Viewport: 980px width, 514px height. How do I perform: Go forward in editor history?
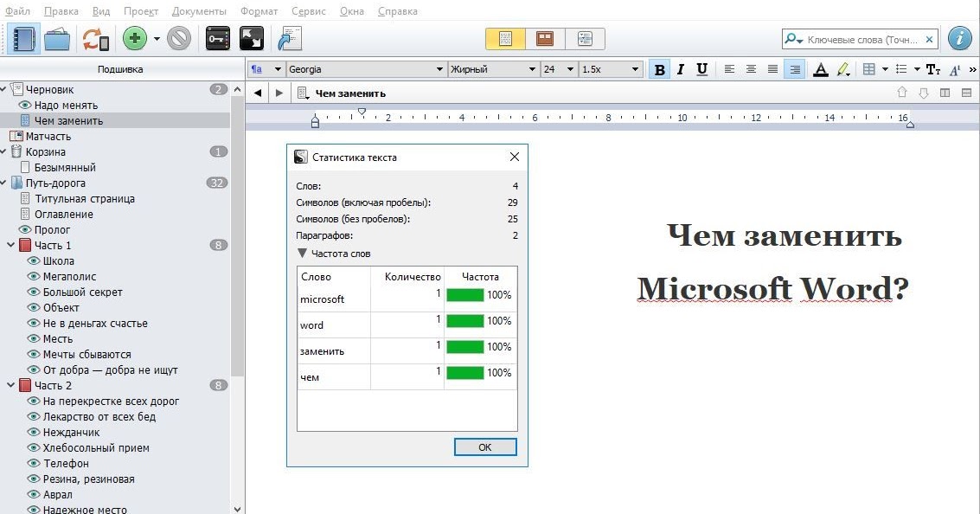pyautogui.click(x=279, y=93)
